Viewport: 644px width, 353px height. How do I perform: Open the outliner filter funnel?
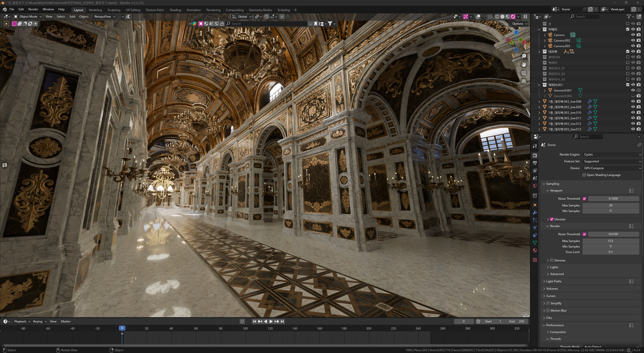[628, 17]
